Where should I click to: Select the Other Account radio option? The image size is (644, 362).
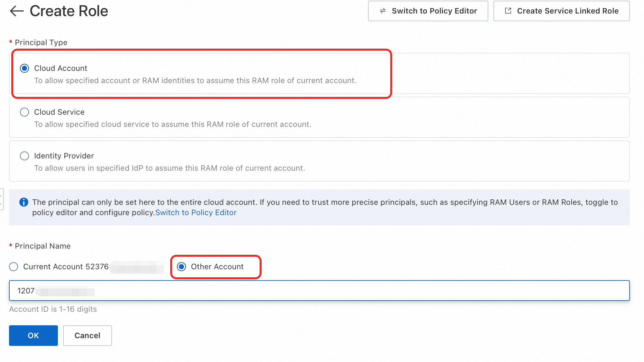(181, 267)
